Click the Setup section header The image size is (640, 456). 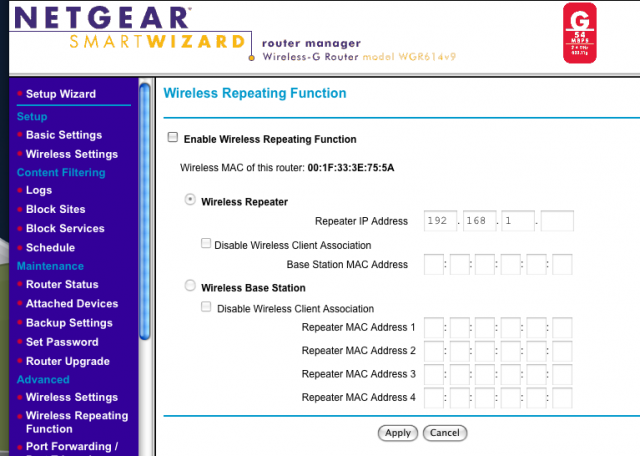pos(32,117)
